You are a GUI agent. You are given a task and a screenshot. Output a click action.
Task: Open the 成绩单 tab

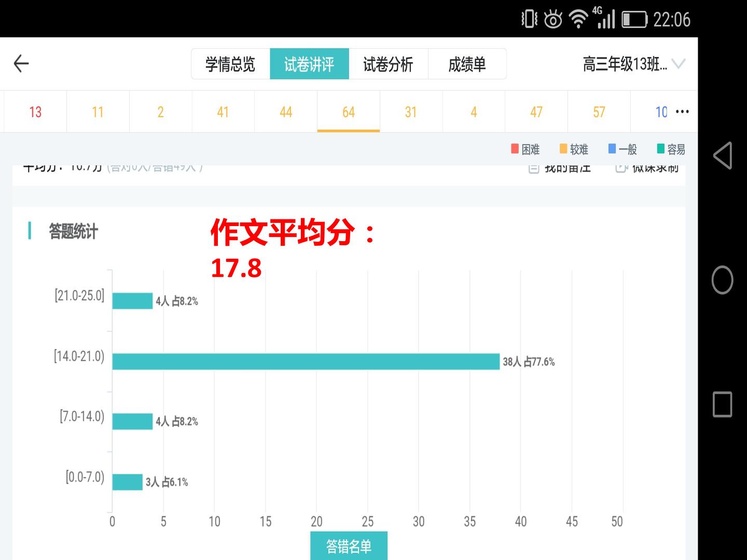pos(467,64)
